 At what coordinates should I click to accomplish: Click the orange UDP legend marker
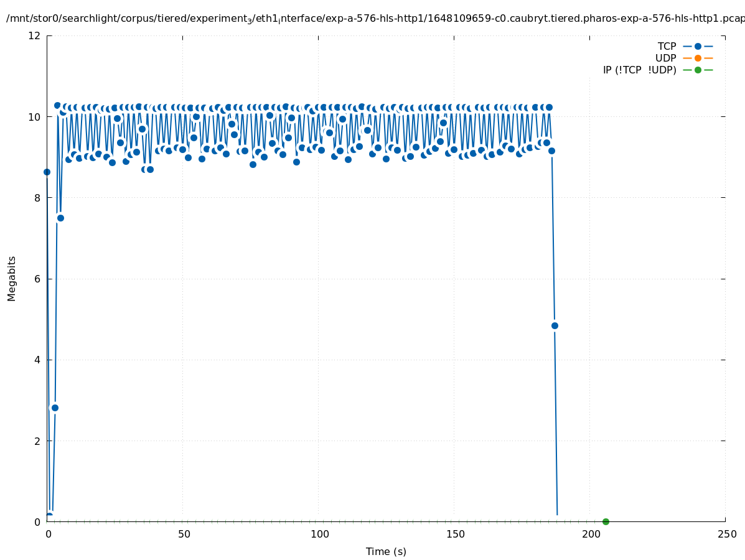coord(698,58)
